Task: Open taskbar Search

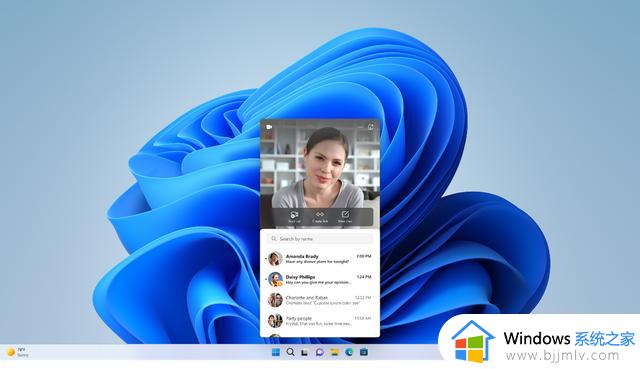Action: (290, 352)
